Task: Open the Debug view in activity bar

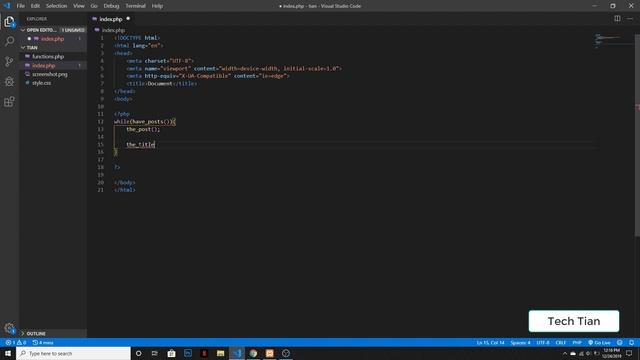Action: coord(9,82)
